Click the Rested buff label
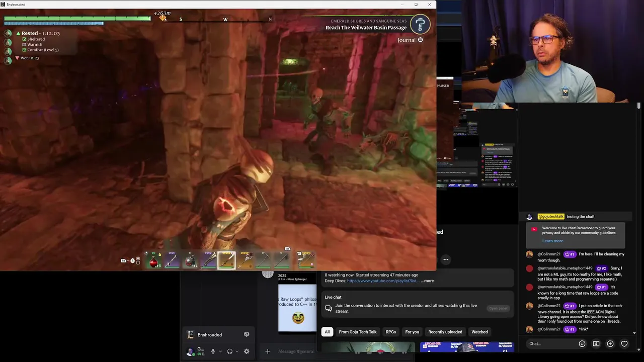Viewport: 644px width, 362px height. pyautogui.click(x=38, y=33)
